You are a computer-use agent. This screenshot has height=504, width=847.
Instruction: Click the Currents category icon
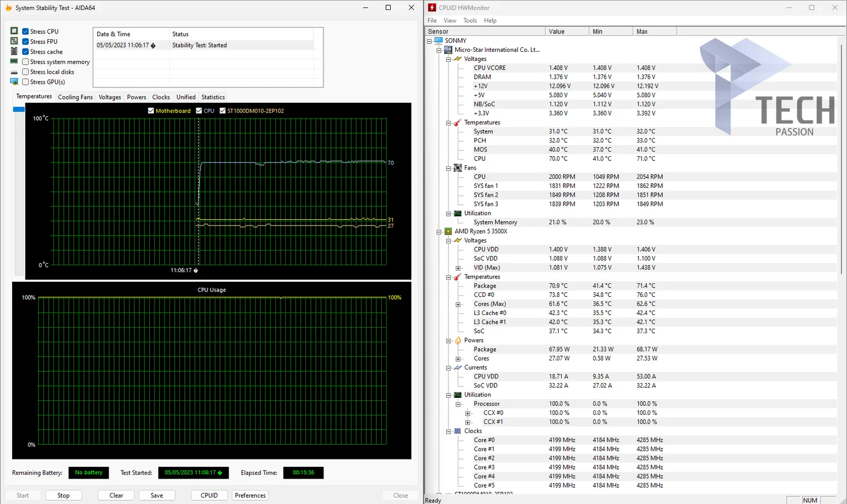[x=458, y=367]
